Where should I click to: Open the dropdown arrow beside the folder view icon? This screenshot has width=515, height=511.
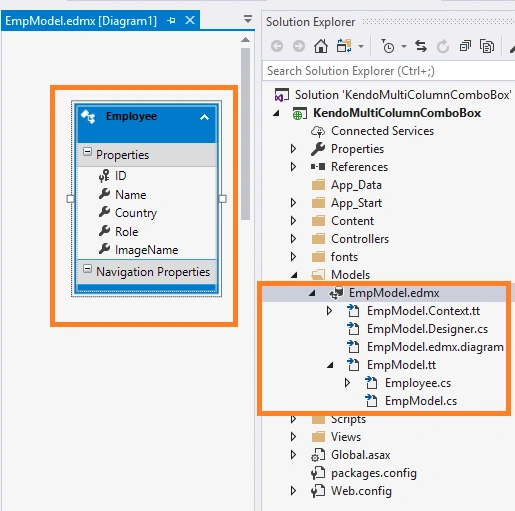click(361, 47)
